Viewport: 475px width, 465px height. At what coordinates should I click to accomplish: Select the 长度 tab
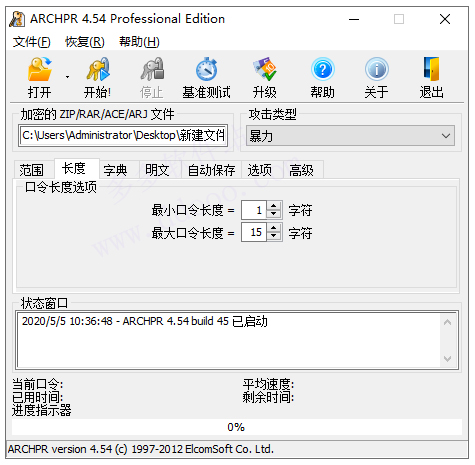click(x=76, y=169)
